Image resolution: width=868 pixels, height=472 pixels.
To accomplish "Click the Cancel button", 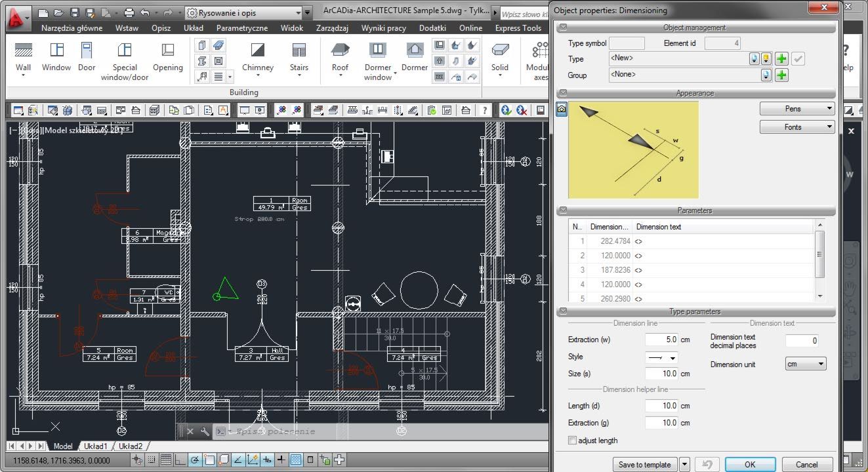I will tap(807, 464).
